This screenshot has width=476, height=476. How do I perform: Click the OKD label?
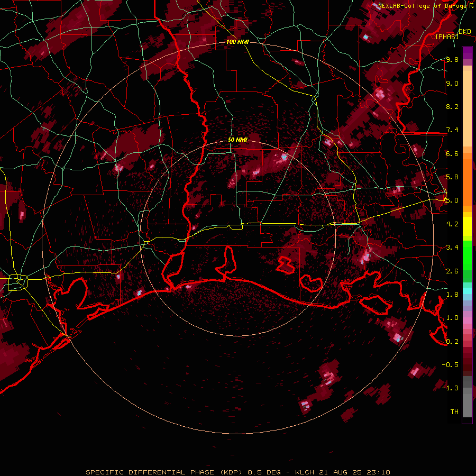tap(464, 32)
